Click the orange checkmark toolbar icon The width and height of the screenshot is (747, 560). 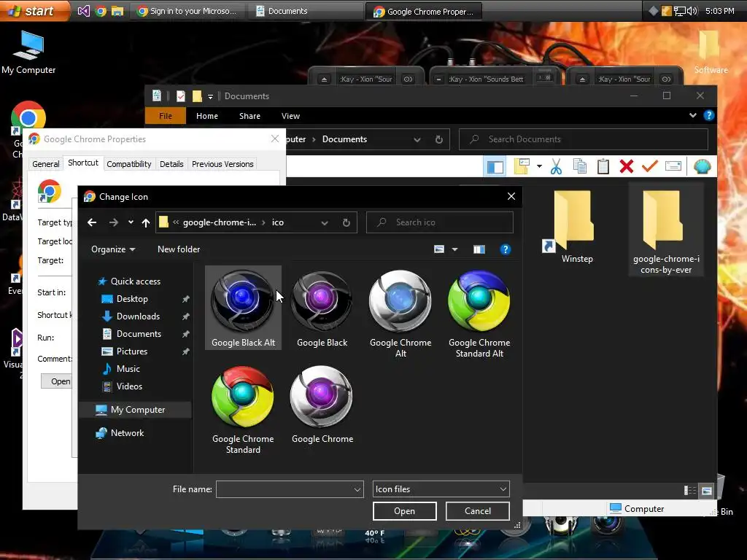[649, 166]
